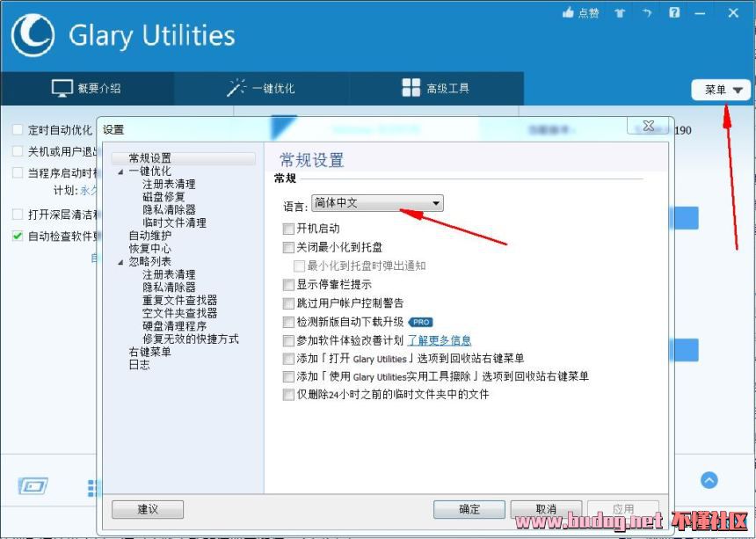Click the undo arrow icon in title bar
756x539 pixels.
pos(647,13)
